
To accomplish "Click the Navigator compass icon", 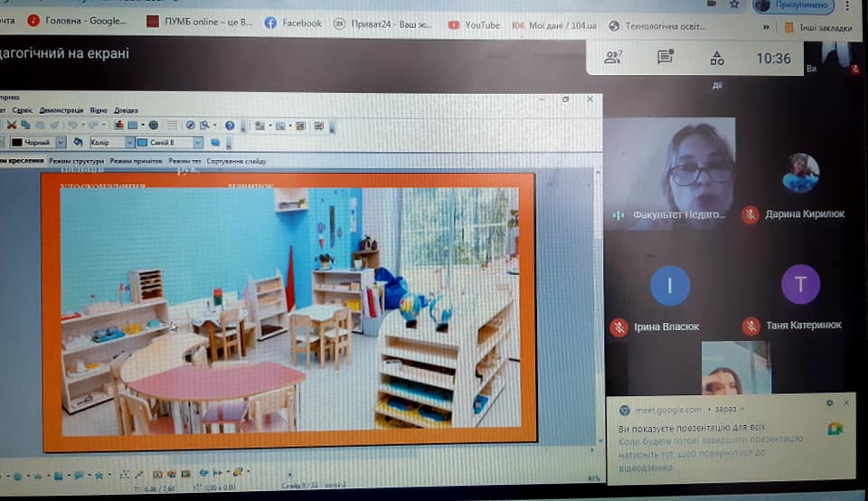I will click(191, 125).
